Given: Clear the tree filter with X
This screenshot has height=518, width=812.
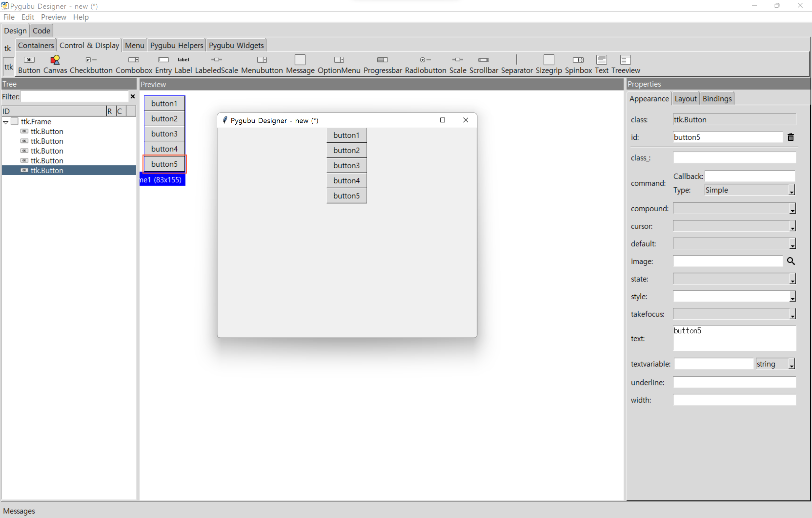Looking at the screenshot, I should coord(132,96).
